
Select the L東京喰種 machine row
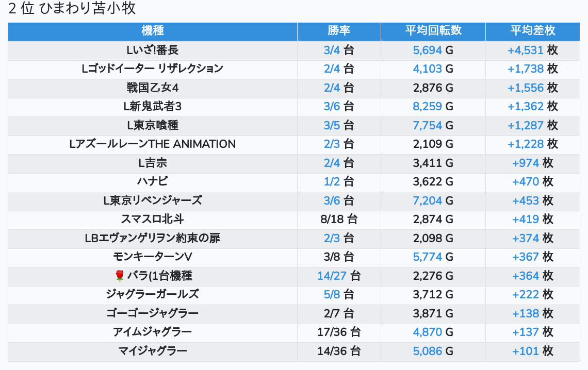pos(153,125)
